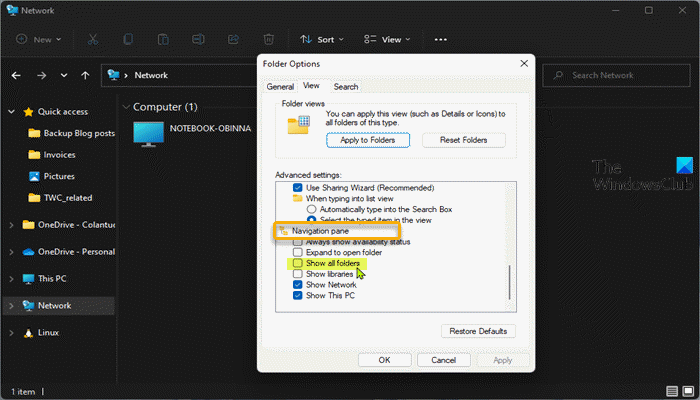The image size is (700, 400).
Task: Click the Back arrow navigation button
Action: pyautogui.click(x=16, y=75)
